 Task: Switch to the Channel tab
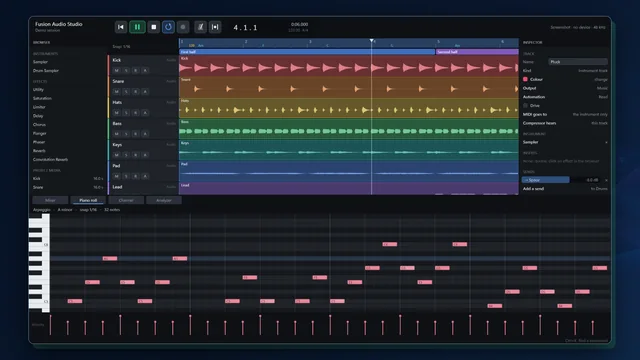point(126,200)
